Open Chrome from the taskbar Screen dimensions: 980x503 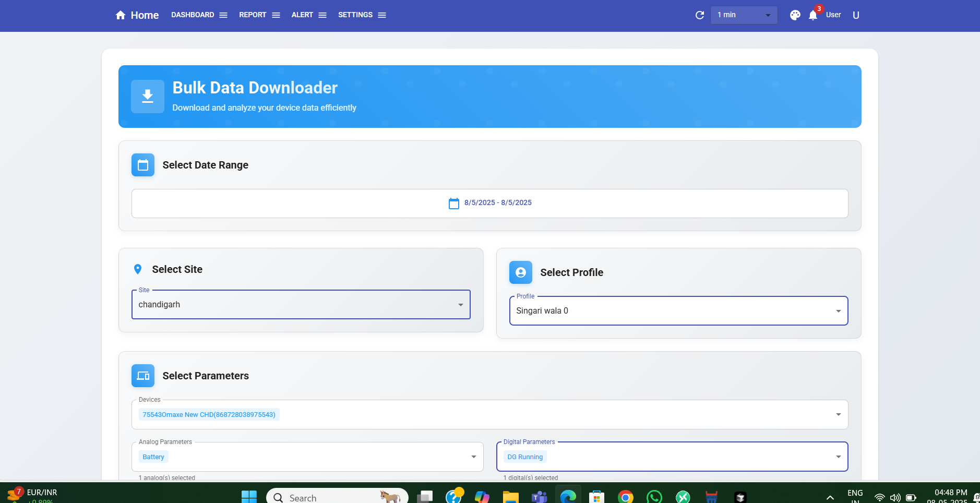(x=625, y=497)
